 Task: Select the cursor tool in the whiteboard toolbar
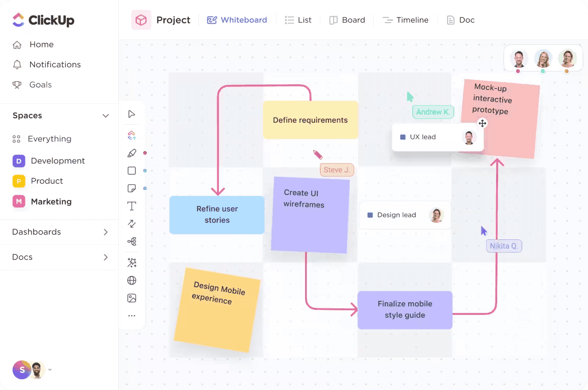coord(132,114)
